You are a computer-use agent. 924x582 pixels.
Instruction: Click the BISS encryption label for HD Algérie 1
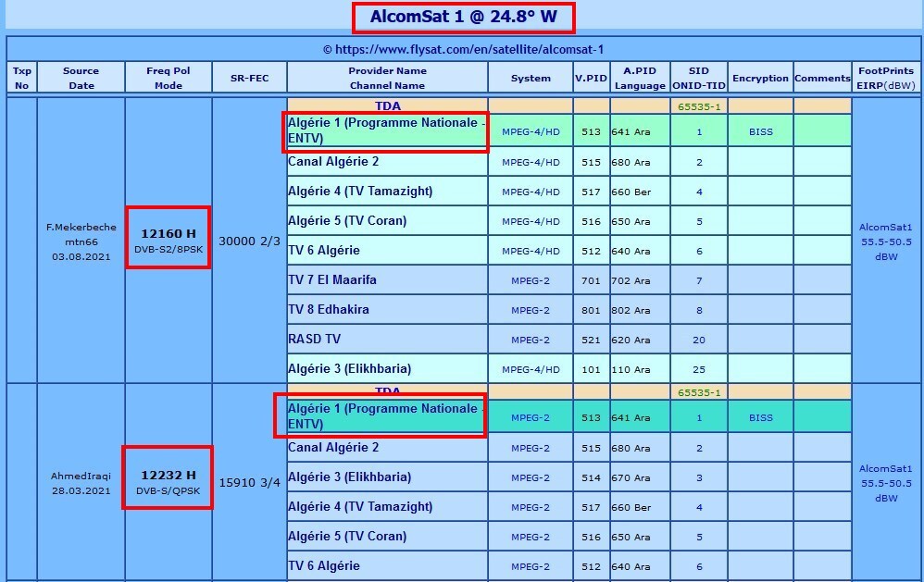[760, 132]
